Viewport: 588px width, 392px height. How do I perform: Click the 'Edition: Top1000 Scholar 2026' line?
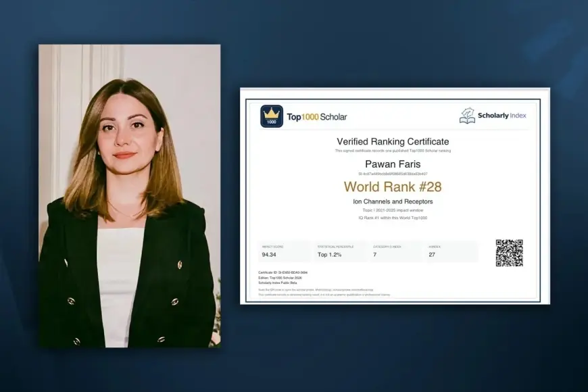point(280,278)
